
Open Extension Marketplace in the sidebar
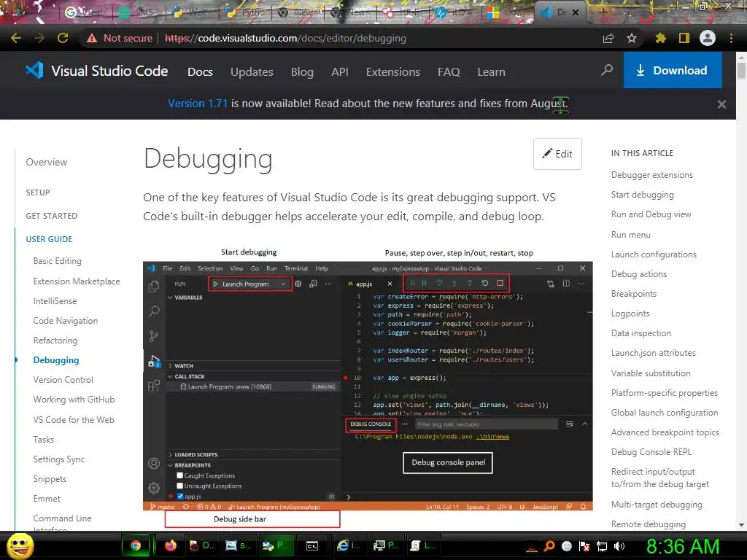point(76,281)
